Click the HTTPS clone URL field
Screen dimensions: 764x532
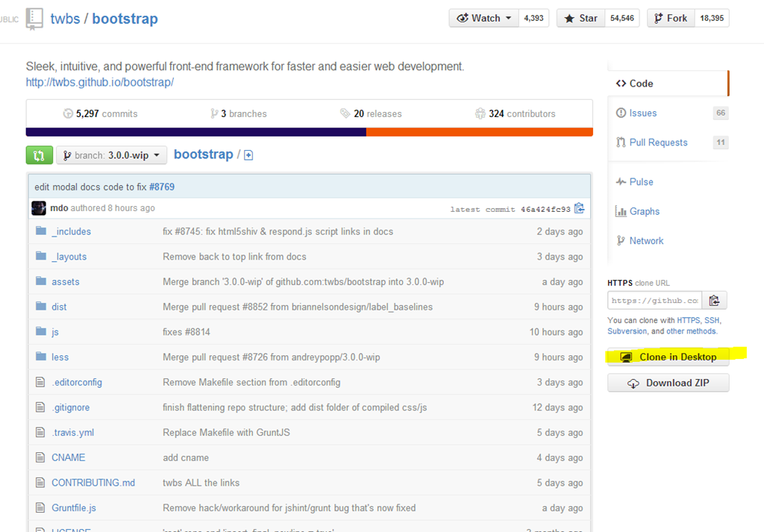pyautogui.click(x=655, y=301)
